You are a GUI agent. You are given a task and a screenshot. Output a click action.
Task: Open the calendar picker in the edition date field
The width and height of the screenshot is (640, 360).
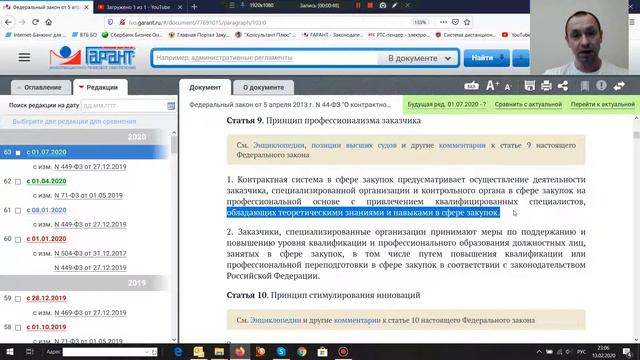[171, 106]
